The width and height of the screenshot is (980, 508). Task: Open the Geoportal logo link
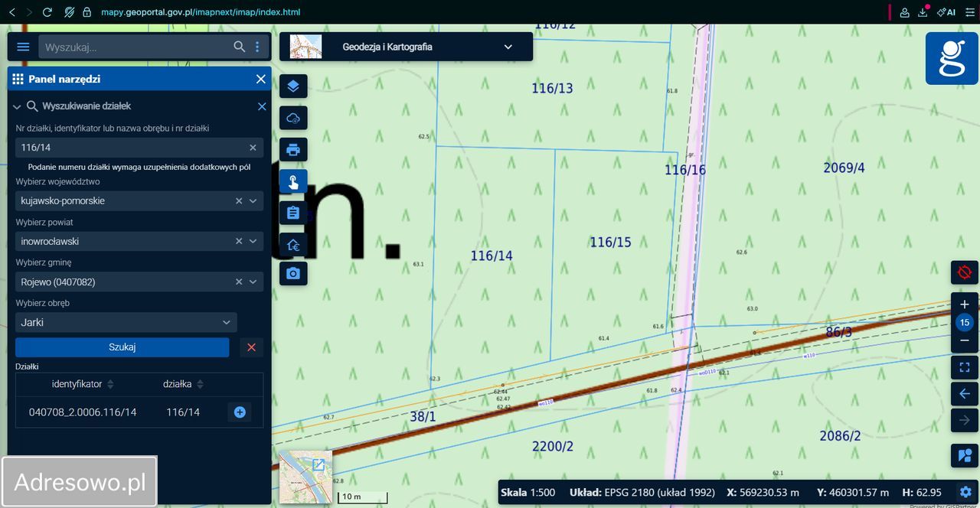pos(952,58)
